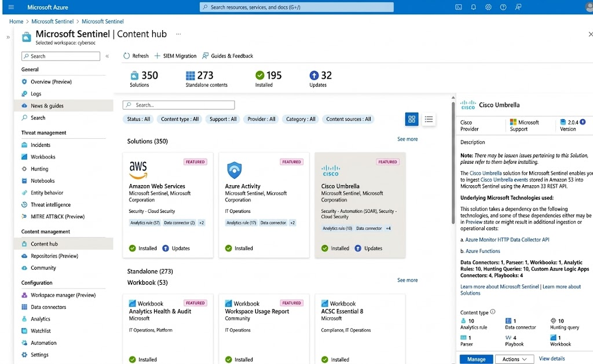The image size is (593, 364).
Task: Go to Home breadcrumb
Action: point(16,21)
